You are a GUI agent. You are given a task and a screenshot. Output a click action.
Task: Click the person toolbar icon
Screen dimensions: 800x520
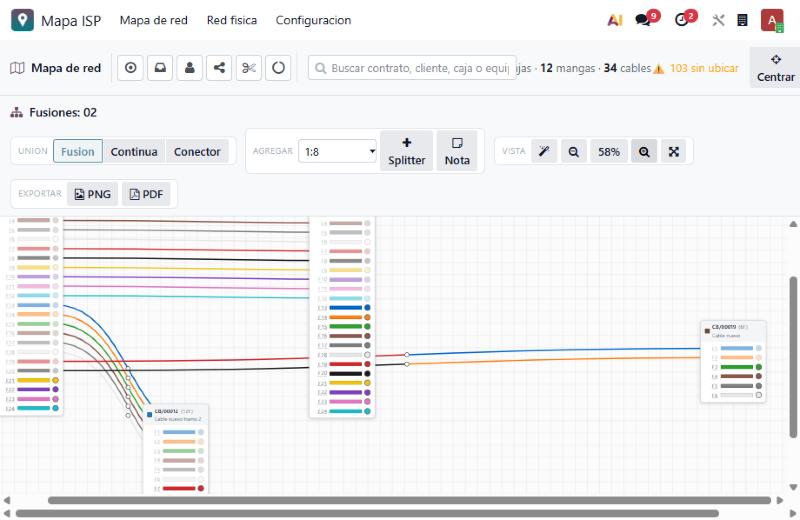190,68
